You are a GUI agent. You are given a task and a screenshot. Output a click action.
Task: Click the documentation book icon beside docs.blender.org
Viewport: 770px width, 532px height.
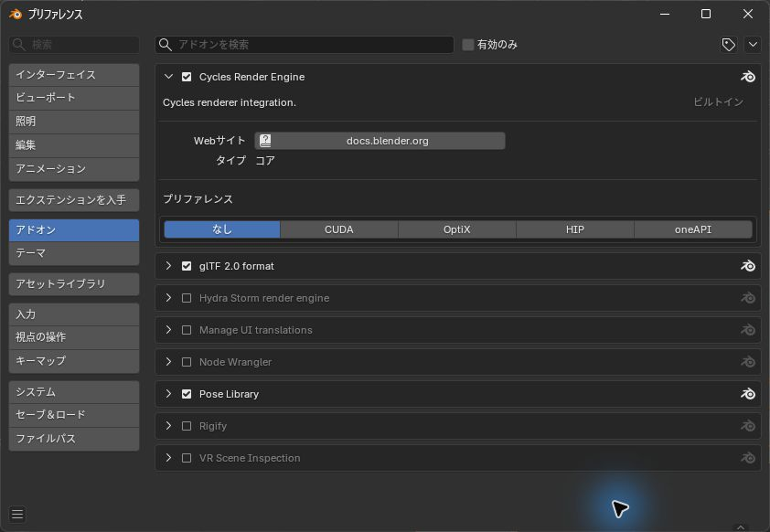265,141
